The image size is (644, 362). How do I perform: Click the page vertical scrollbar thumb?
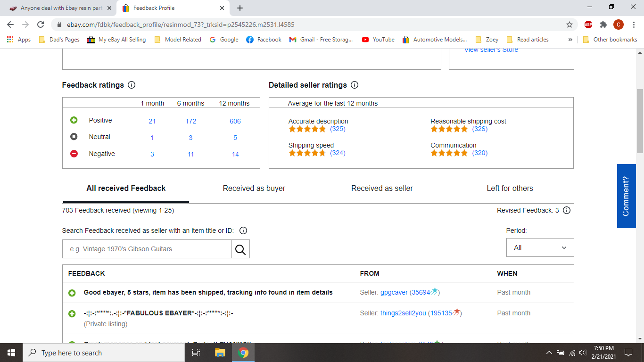coord(640,120)
